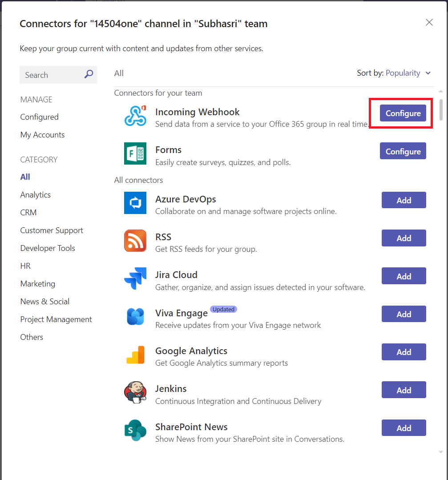448x480 pixels.
Task: Click 'Connectors for your team' heading
Action: pyautogui.click(x=158, y=93)
